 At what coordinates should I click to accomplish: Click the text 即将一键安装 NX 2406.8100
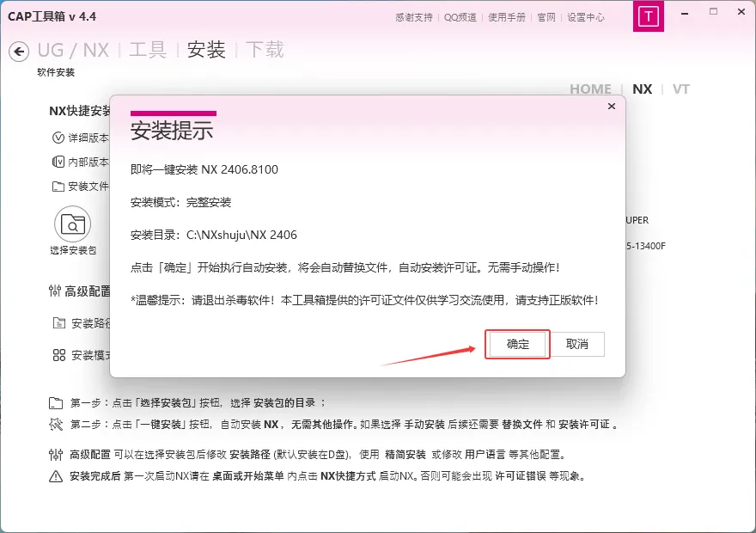click(x=204, y=170)
